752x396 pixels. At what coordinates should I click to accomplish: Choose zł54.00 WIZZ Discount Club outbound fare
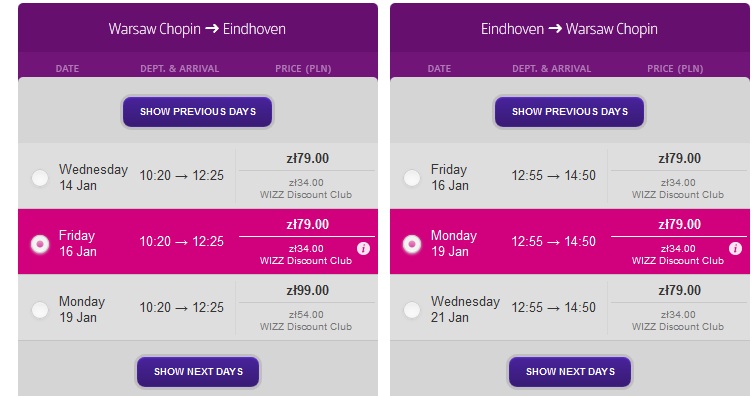pos(306,320)
